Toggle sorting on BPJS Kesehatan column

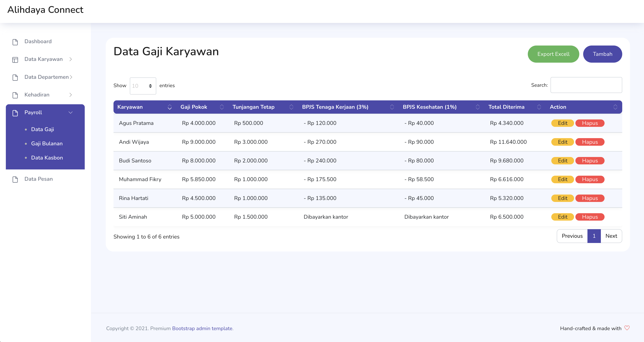pyautogui.click(x=477, y=107)
